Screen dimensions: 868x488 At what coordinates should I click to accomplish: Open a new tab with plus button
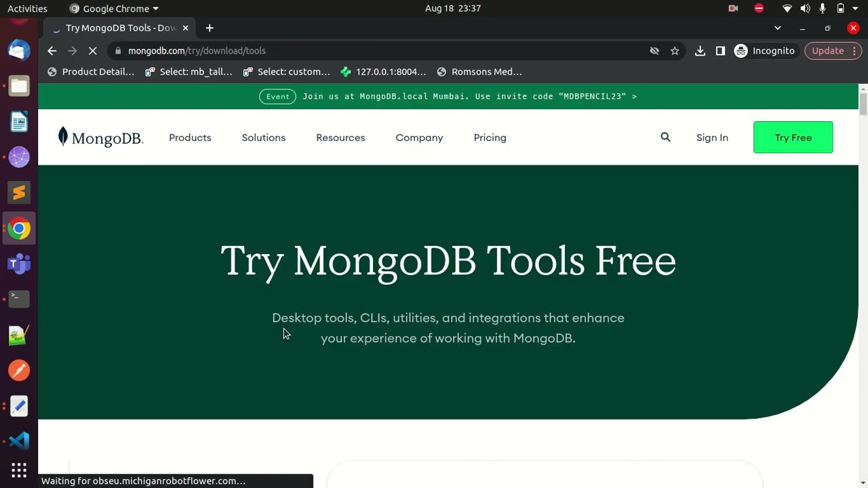click(x=210, y=28)
